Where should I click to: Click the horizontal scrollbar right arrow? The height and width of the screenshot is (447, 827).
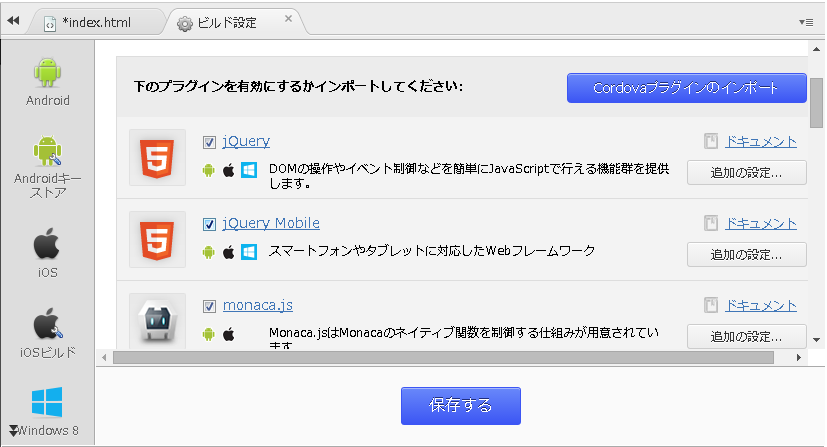[x=799, y=357]
